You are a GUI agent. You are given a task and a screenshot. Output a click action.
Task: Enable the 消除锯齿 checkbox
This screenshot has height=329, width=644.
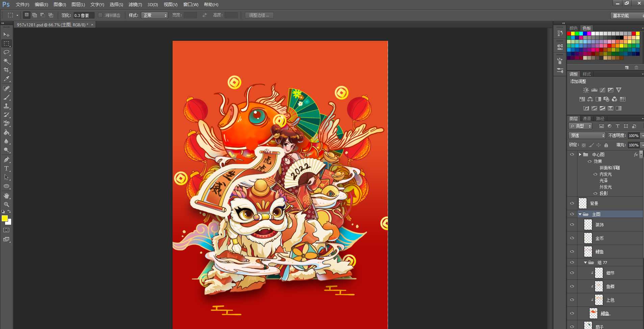(x=100, y=15)
